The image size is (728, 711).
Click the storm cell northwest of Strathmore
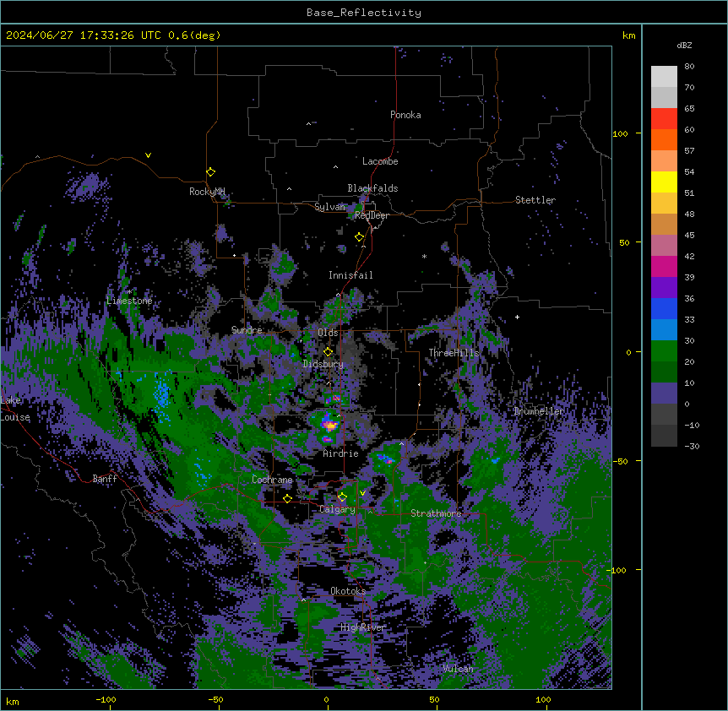click(x=385, y=459)
